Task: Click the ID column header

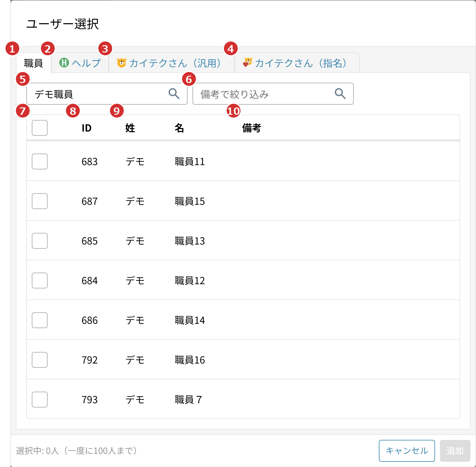Action: [x=86, y=128]
